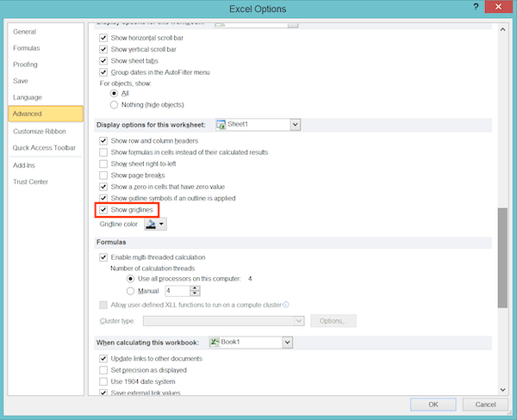
Task: Toggle Enable multi-threaded calculation
Action: 104,257
